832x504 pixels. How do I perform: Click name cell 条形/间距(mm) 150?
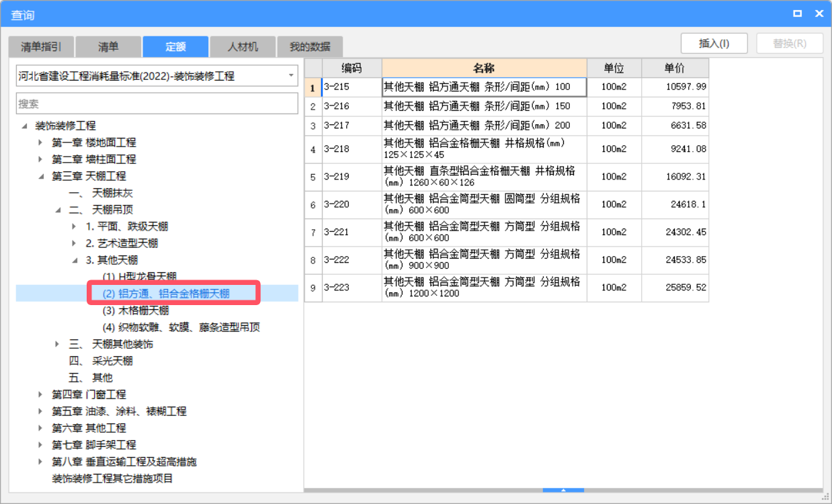click(x=484, y=106)
